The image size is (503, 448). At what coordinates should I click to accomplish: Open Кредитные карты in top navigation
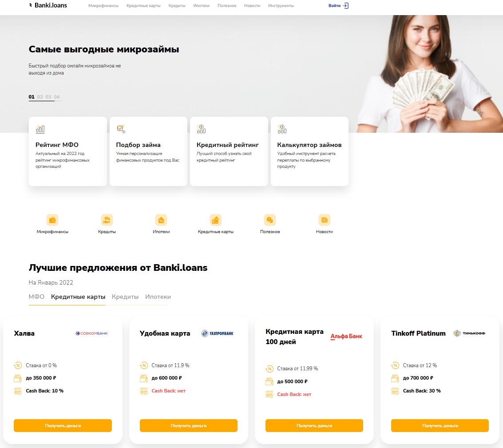coord(143,6)
